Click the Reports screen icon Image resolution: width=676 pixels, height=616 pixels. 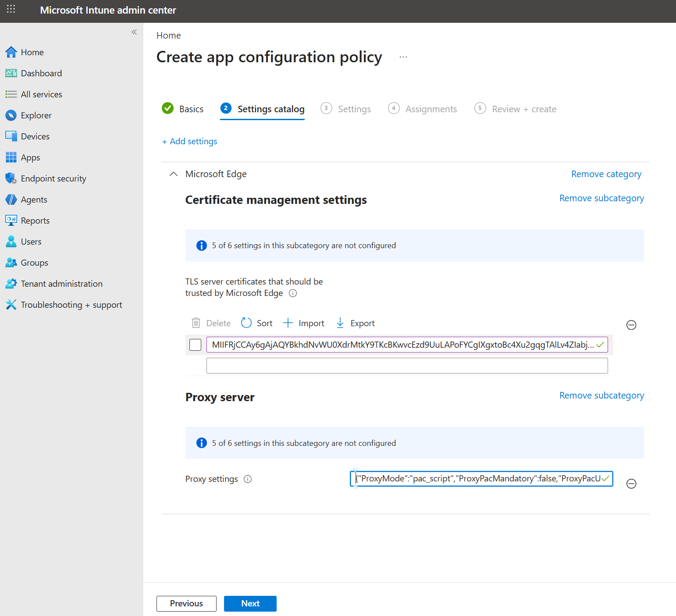tap(11, 221)
